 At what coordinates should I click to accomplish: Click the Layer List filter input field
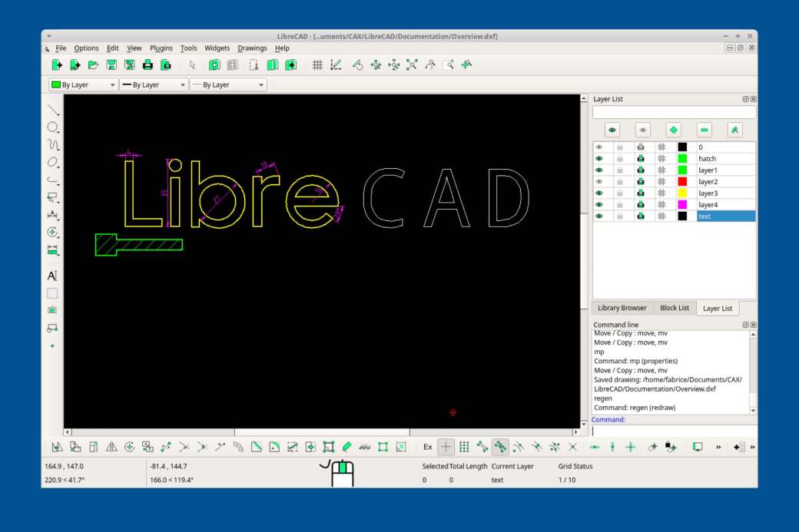[675, 113]
